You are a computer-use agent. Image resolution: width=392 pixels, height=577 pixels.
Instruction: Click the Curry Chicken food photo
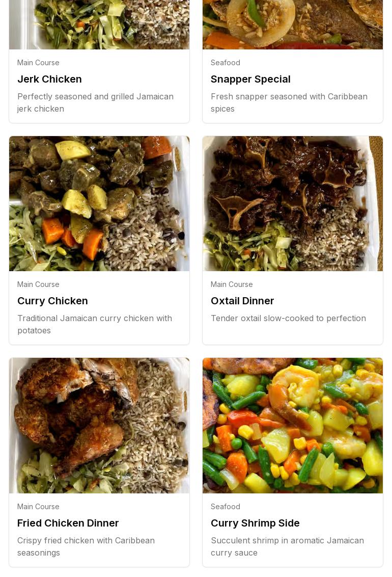(x=99, y=203)
